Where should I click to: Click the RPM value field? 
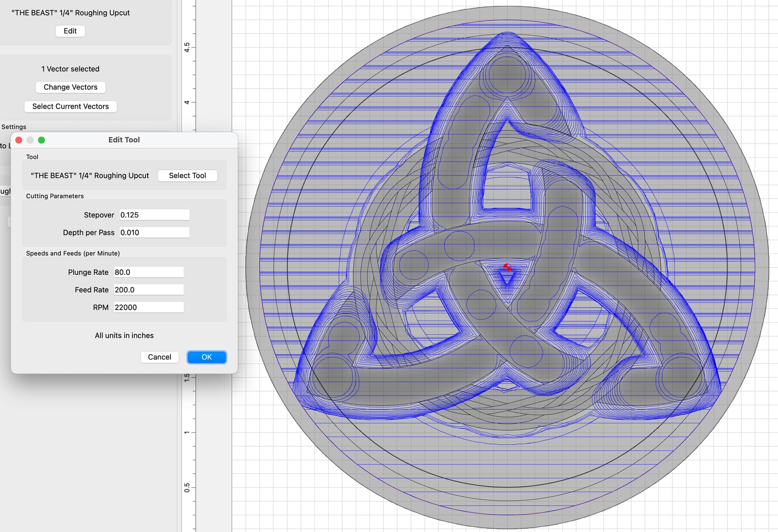(x=149, y=307)
